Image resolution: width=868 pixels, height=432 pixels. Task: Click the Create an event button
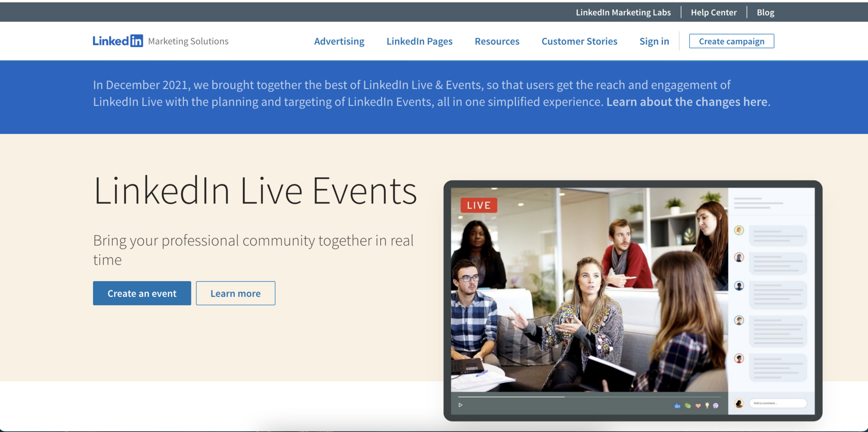pyautogui.click(x=142, y=293)
